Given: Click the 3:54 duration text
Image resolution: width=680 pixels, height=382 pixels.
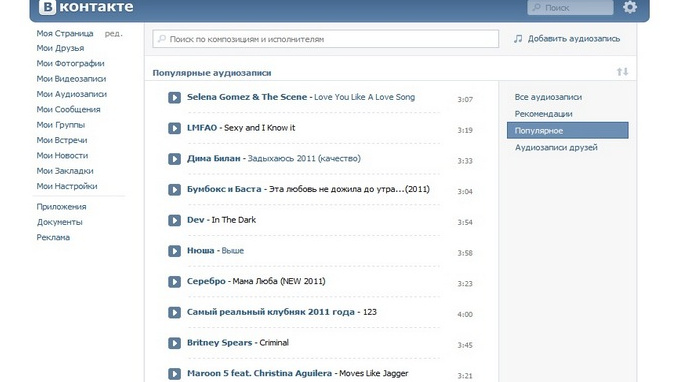Looking at the screenshot, I should (464, 222).
